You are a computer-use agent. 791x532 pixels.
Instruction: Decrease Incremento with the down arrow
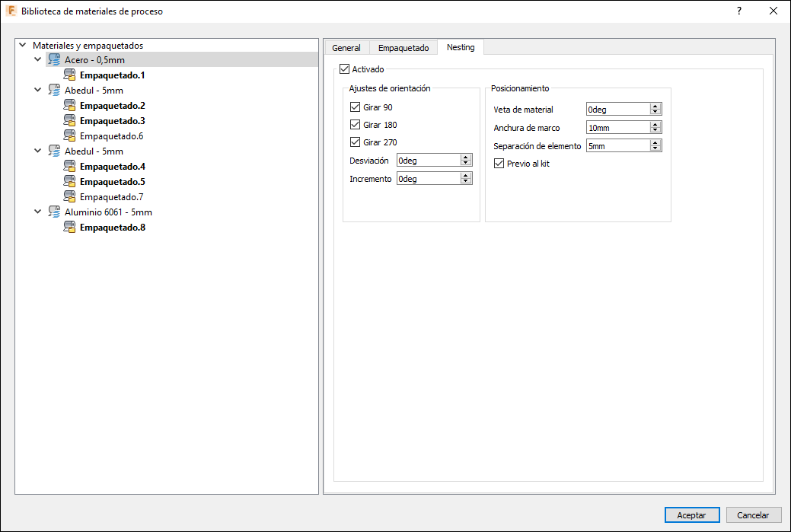466,182
